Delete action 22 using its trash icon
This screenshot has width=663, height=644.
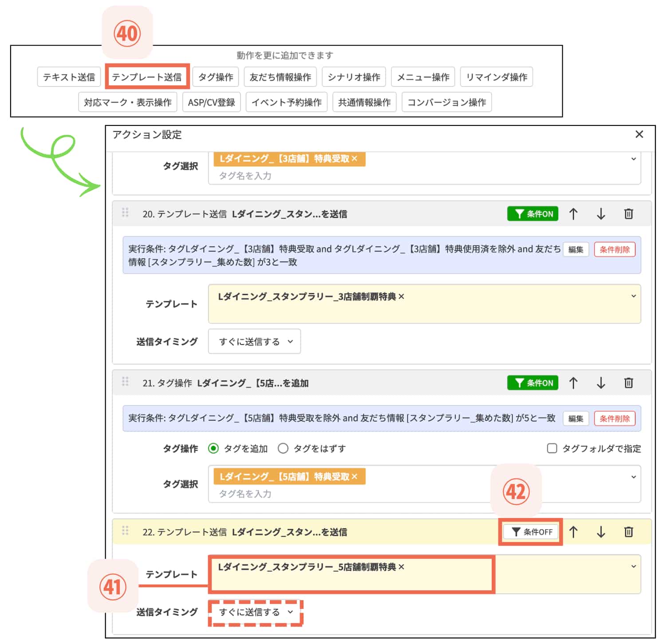point(628,531)
